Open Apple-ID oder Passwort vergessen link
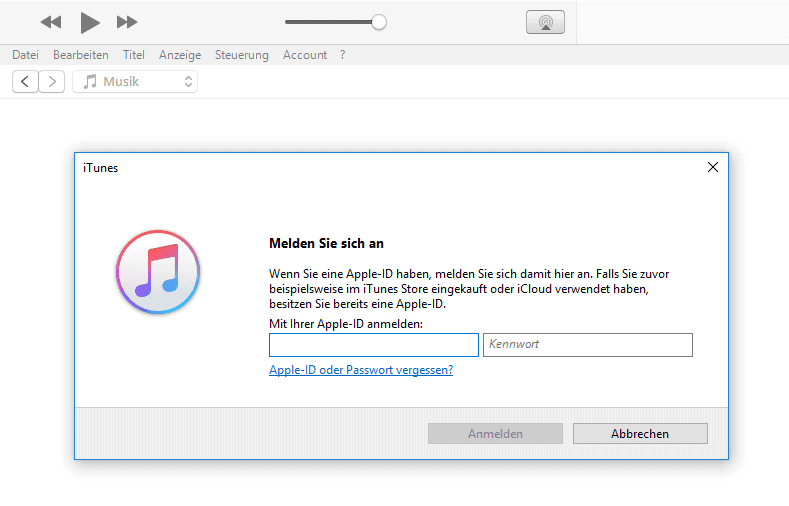This screenshot has width=789, height=506. (361, 370)
